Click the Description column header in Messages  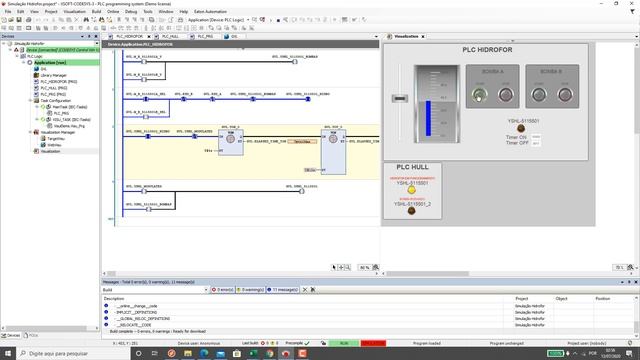click(x=114, y=299)
